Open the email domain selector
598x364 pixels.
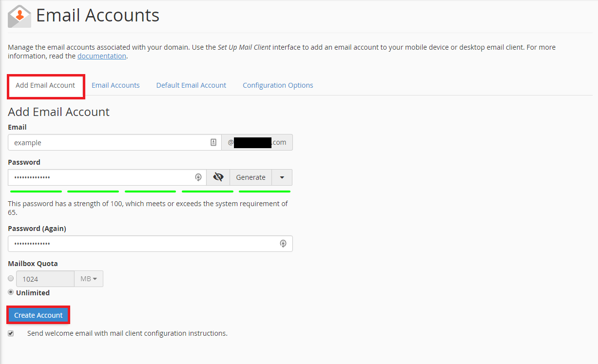257,142
